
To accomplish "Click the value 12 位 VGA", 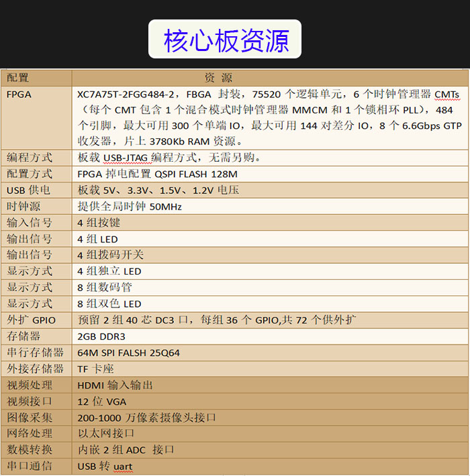I will click(x=101, y=401).
